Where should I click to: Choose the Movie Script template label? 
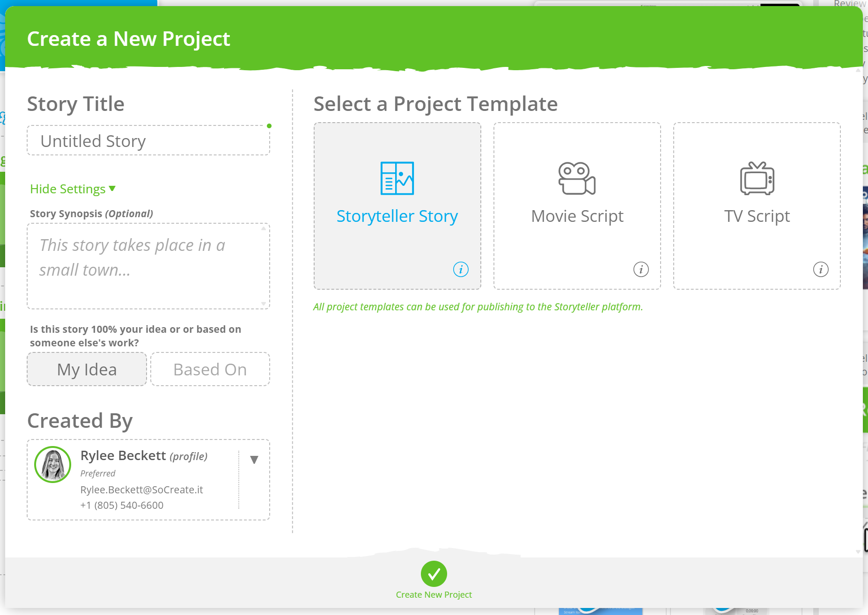coord(577,216)
